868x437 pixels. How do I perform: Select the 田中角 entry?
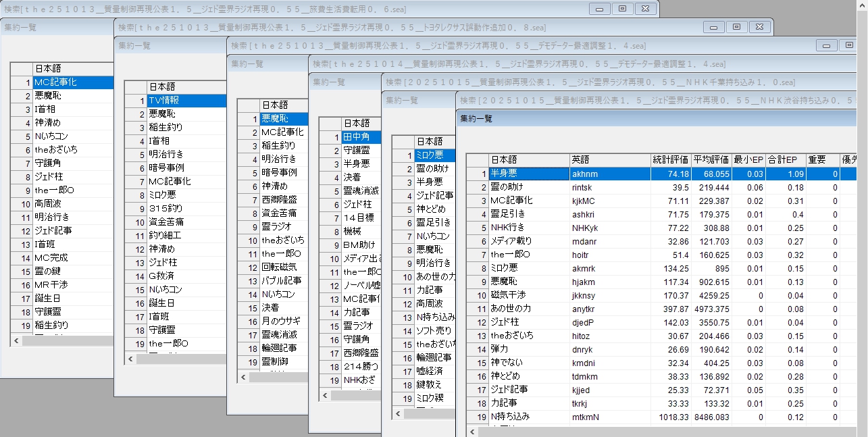361,137
